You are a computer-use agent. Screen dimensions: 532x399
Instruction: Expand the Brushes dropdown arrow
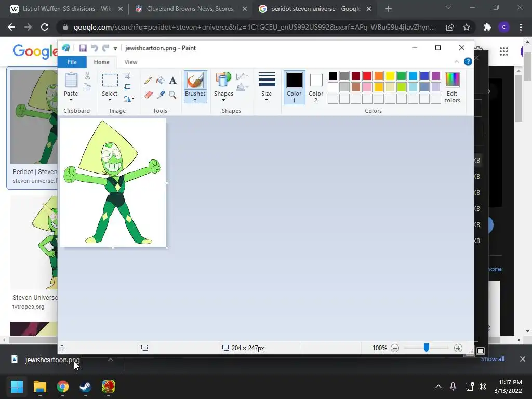point(195,100)
